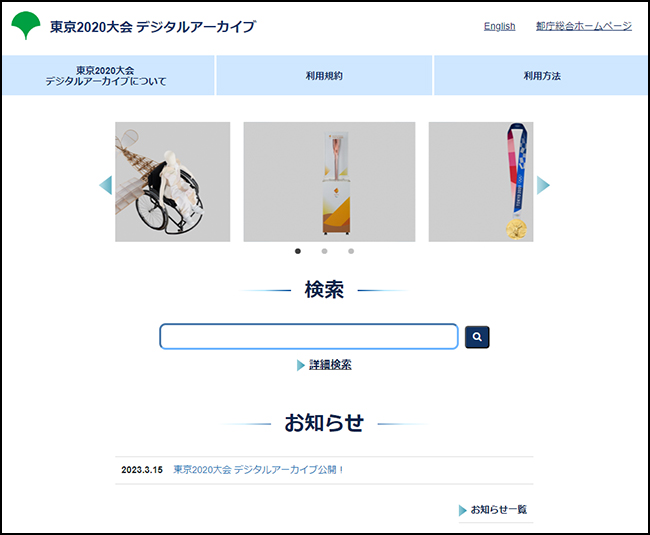
Task: Advance carousel with right arrow
Action: coord(543,185)
